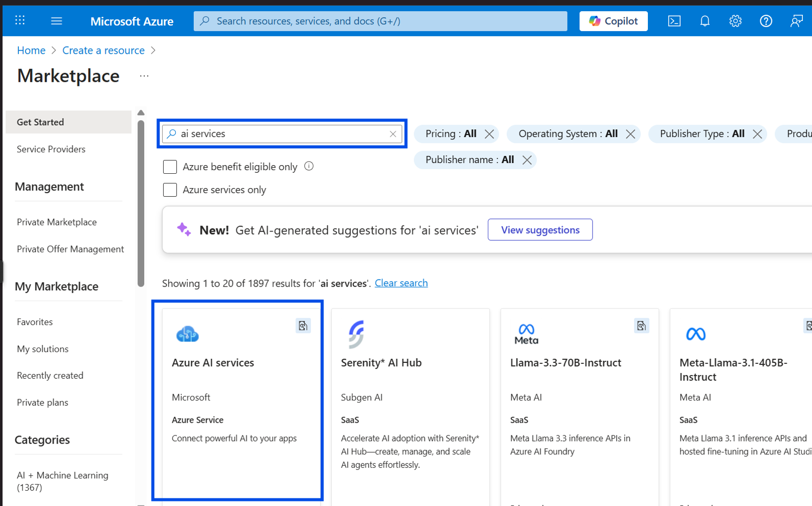This screenshot has height=506, width=812.
Task: Click the Meta-Llama-3.1-405B-Instruct Meta logo
Action: coord(696,334)
